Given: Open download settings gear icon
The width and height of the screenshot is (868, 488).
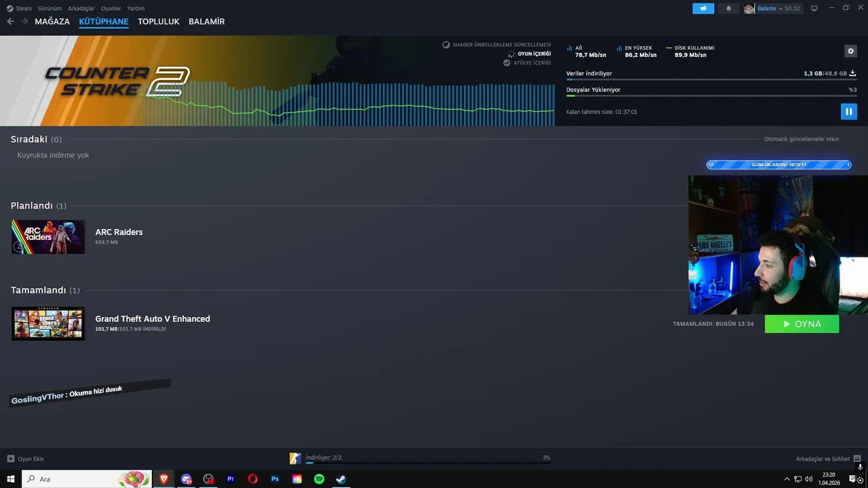Looking at the screenshot, I should pyautogui.click(x=850, y=51).
